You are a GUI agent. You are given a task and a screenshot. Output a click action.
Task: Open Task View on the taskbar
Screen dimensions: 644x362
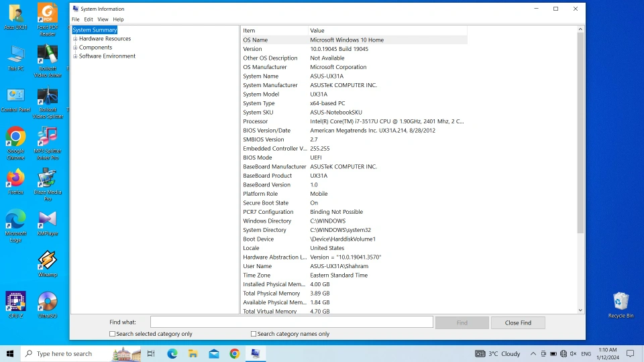pos(151,353)
